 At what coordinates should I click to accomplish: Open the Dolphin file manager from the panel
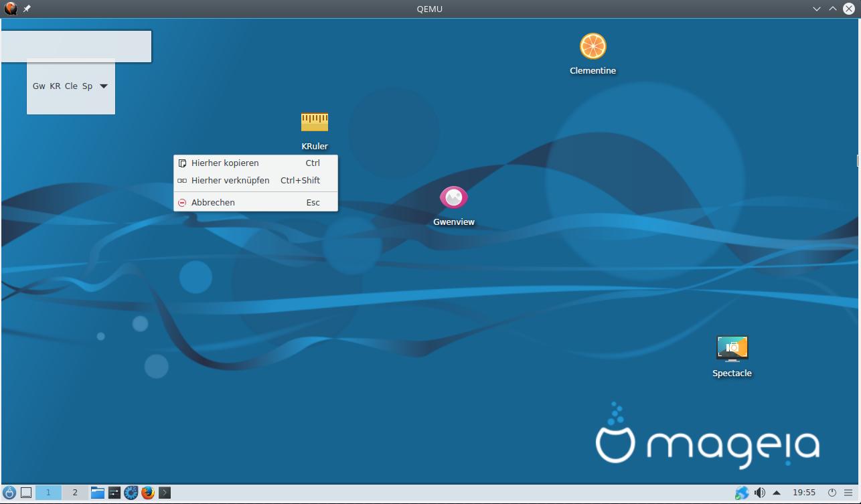click(98, 493)
